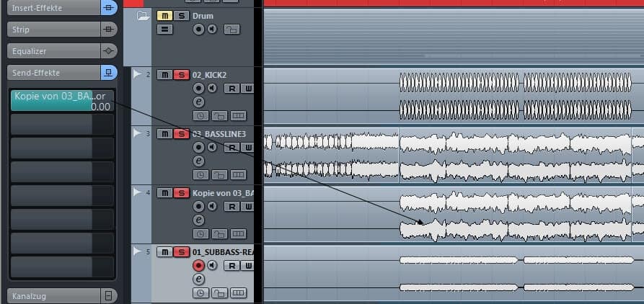The height and width of the screenshot is (304, 644).
Task: Enable Write automation on 01_SUBBASS track
Action: 247,265
